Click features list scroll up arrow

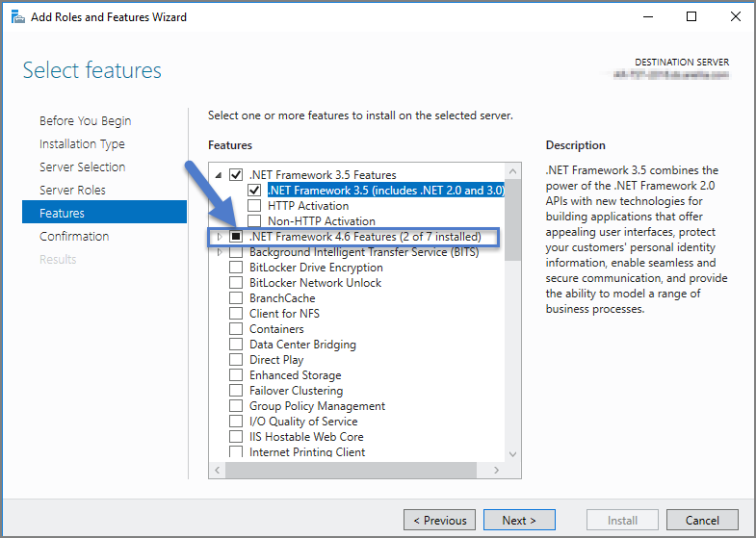click(x=512, y=171)
